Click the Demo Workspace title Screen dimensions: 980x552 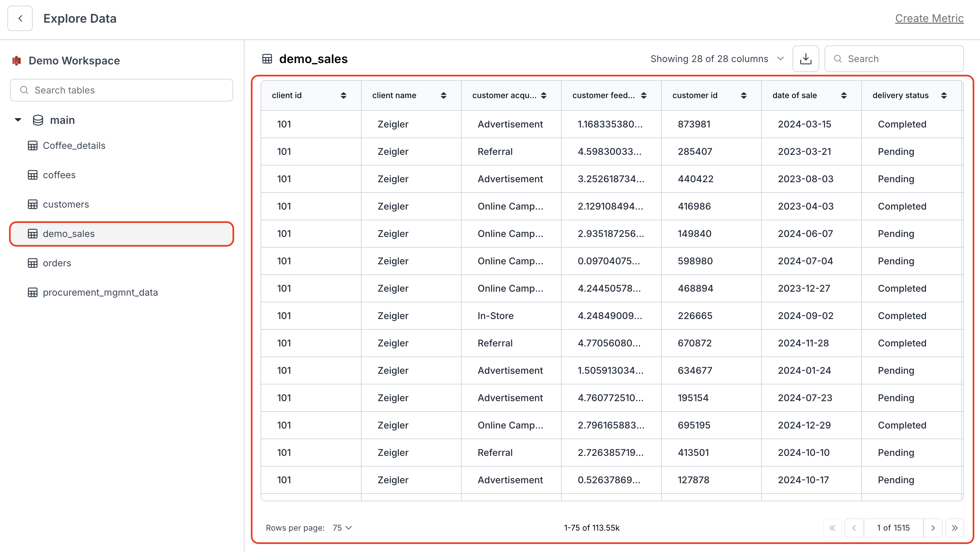tap(74, 60)
